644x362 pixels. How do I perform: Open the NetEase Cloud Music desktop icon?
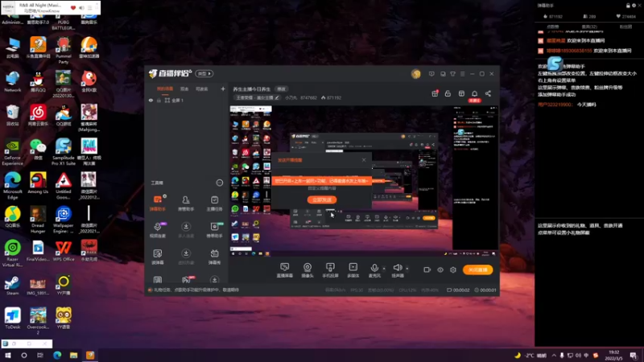coord(38,115)
